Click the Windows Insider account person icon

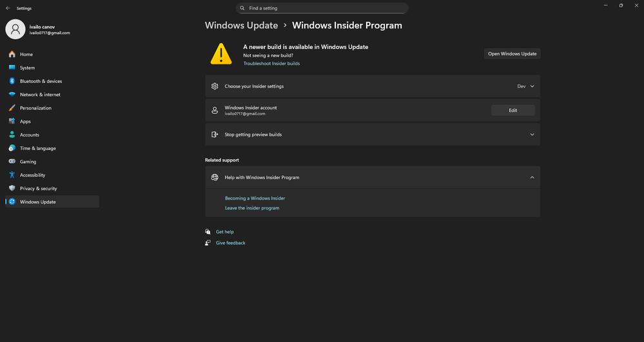pyautogui.click(x=215, y=110)
